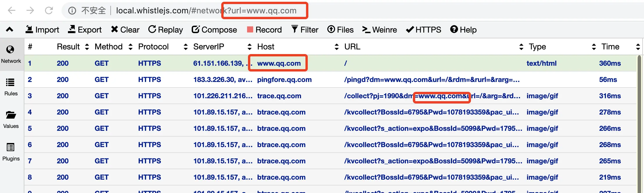Viewport: 644px width, 193px height.
Task: Click the /collect?pj=1990 URL cell
Action: pos(432,96)
